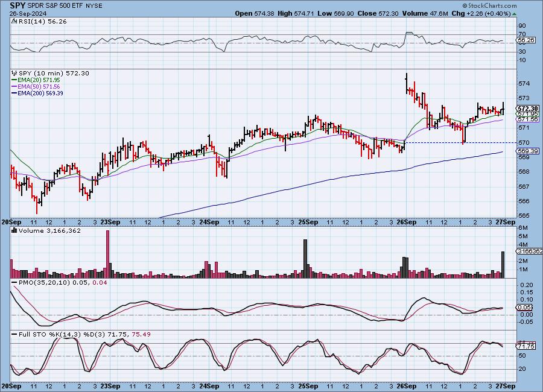The image size is (543, 392).
Task: Click the 566 price axis label
Action: coord(524,201)
